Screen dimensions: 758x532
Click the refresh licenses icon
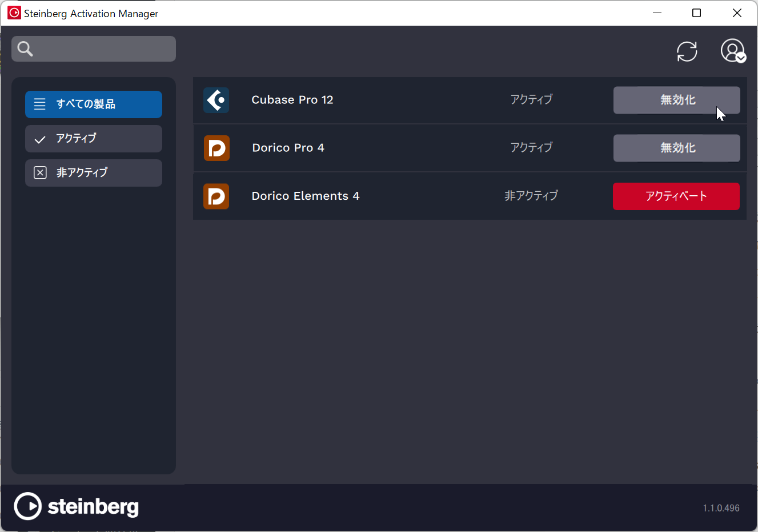tap(687, 51)
